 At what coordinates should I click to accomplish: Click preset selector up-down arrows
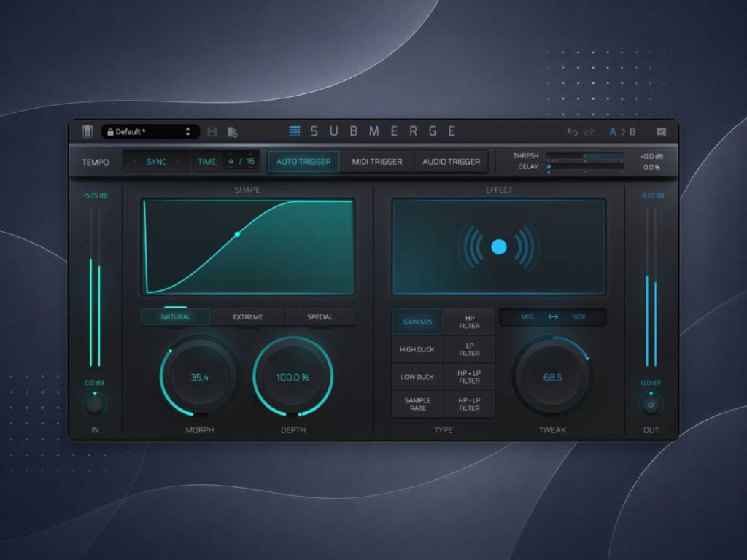[188, 132]
